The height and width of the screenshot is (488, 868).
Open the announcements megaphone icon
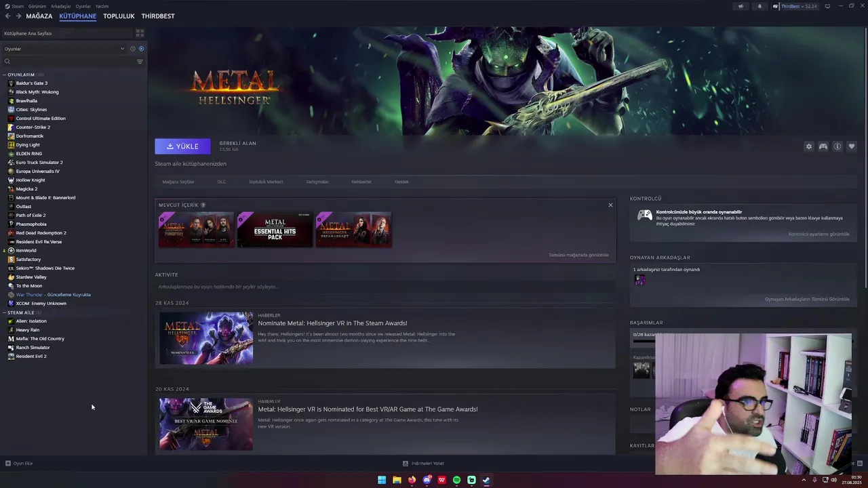741,6
